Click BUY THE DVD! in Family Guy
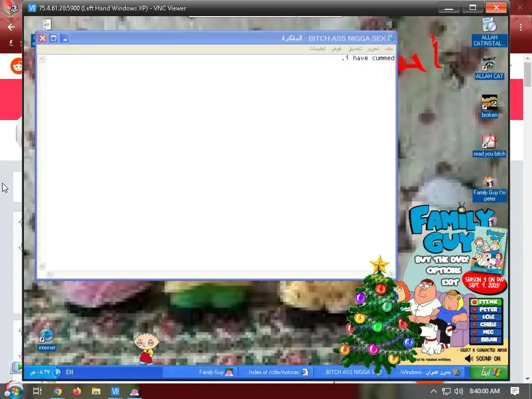This screenshot has height=399, width=532. pos(442,260)
